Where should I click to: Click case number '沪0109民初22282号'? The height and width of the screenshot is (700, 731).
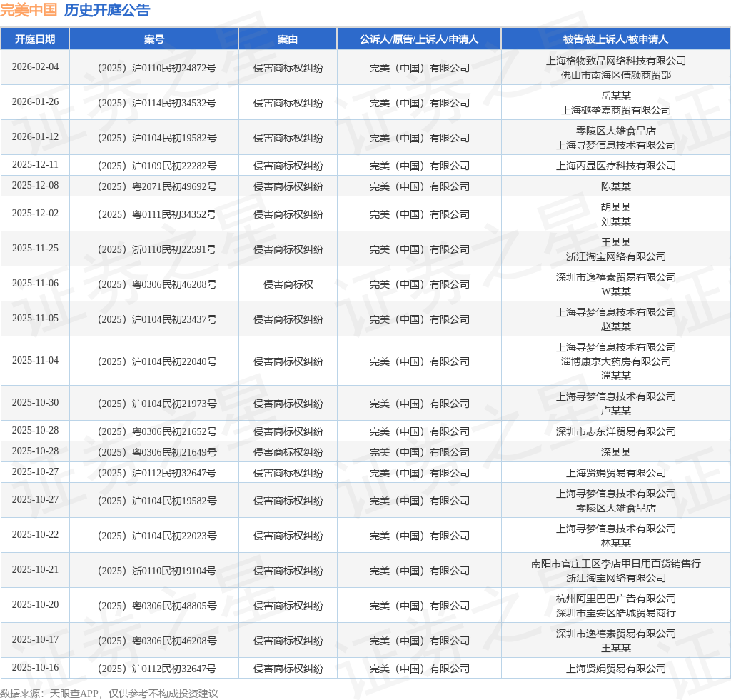click(174, 166)
